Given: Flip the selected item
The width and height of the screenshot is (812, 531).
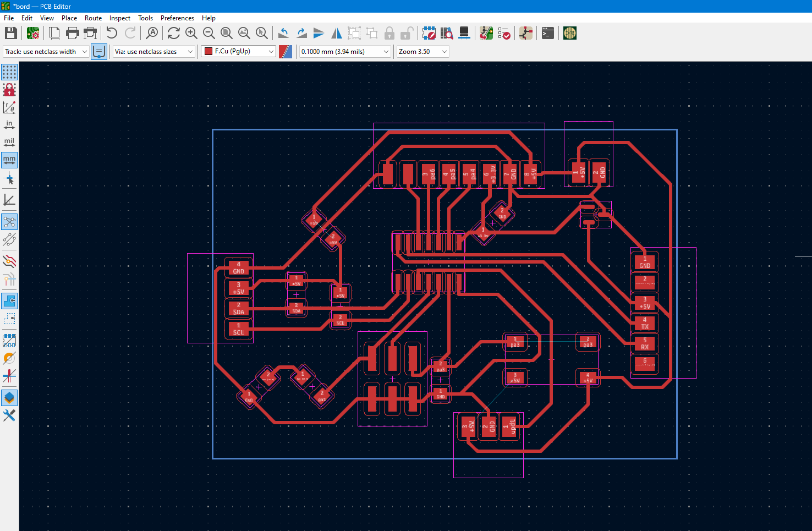Looking at the screenshot, I should (319, 34).
